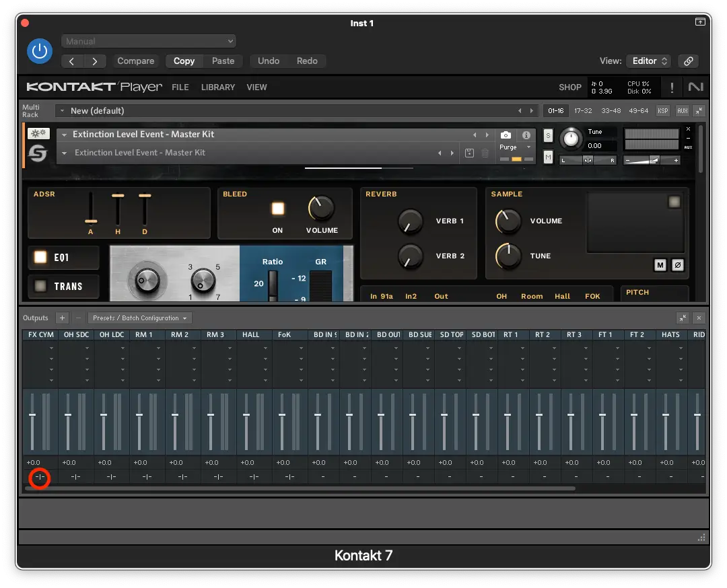
Task: Toggle the sample waveform display button
Action: tap(674, 202)
